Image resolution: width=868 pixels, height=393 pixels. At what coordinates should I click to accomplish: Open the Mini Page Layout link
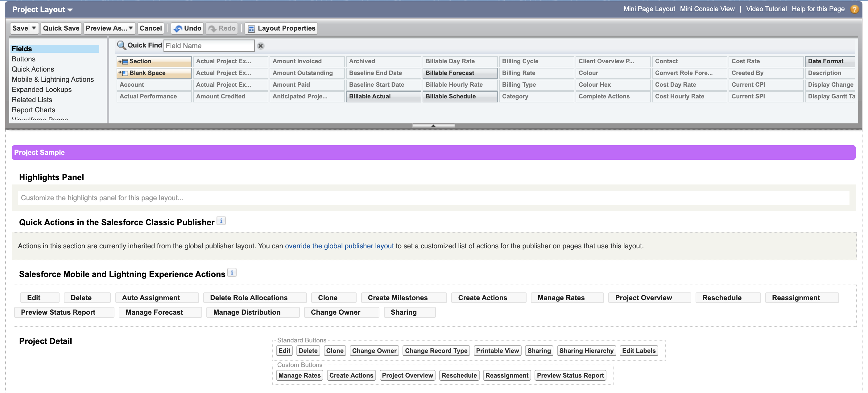pos(649,9)
